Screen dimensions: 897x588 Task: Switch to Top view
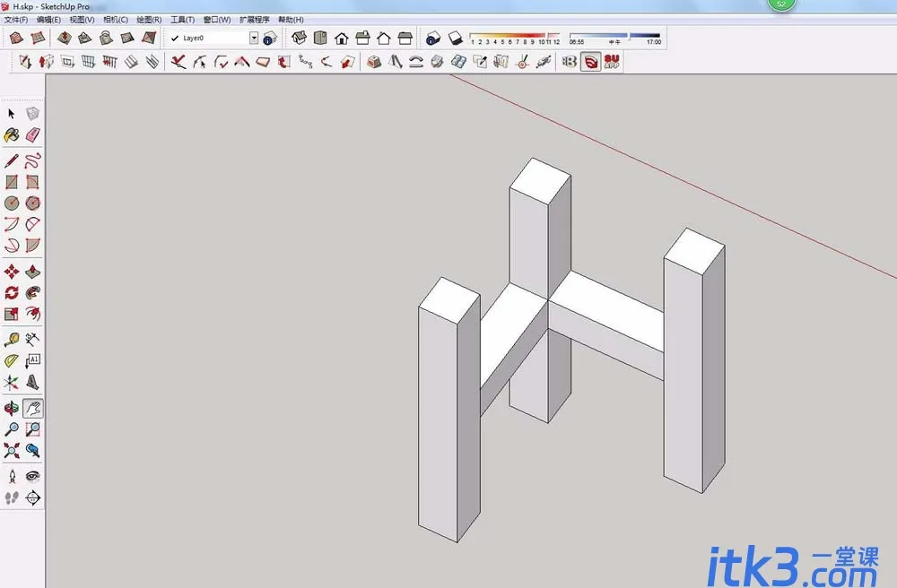point(320,39)
